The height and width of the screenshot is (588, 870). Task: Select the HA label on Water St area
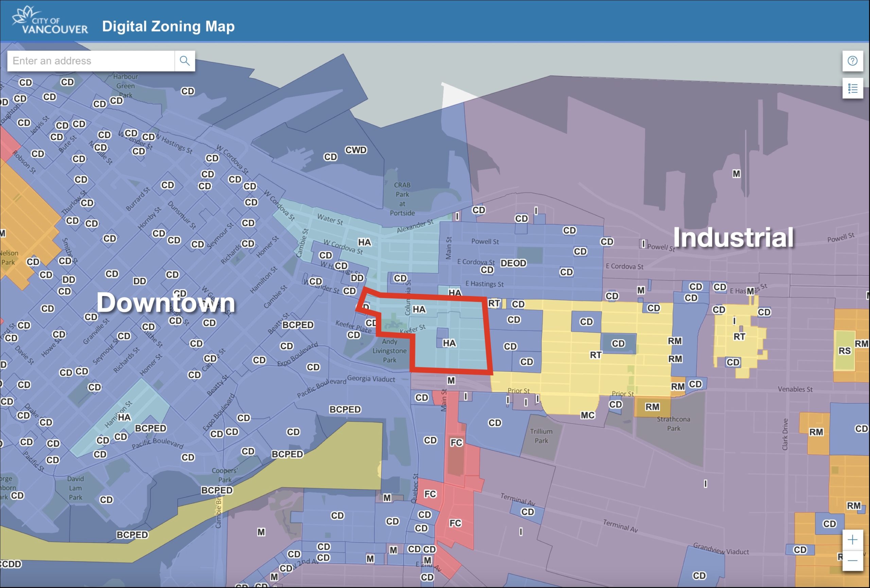pos(364,242)
